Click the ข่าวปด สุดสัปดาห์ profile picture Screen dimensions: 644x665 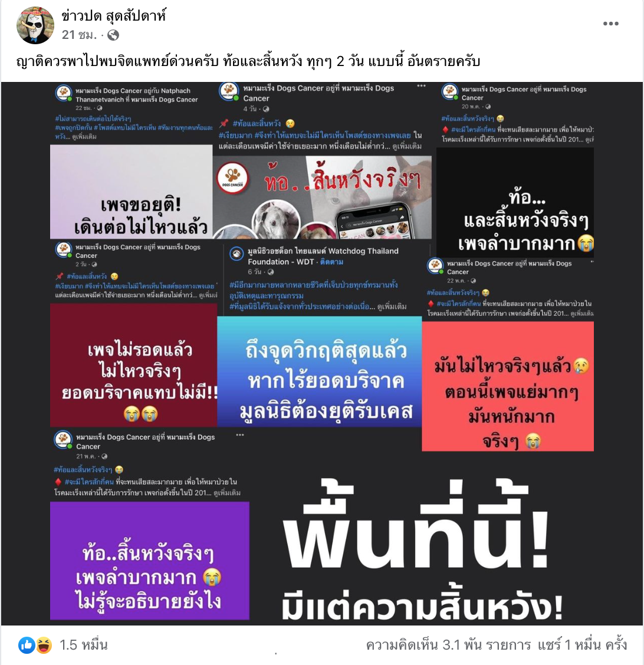pos(35,25)
